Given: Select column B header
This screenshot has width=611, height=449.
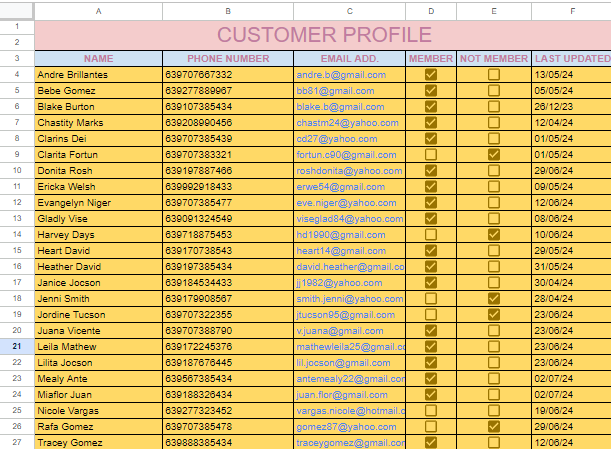Looking at the screenshot, I should tap(228, 11).
